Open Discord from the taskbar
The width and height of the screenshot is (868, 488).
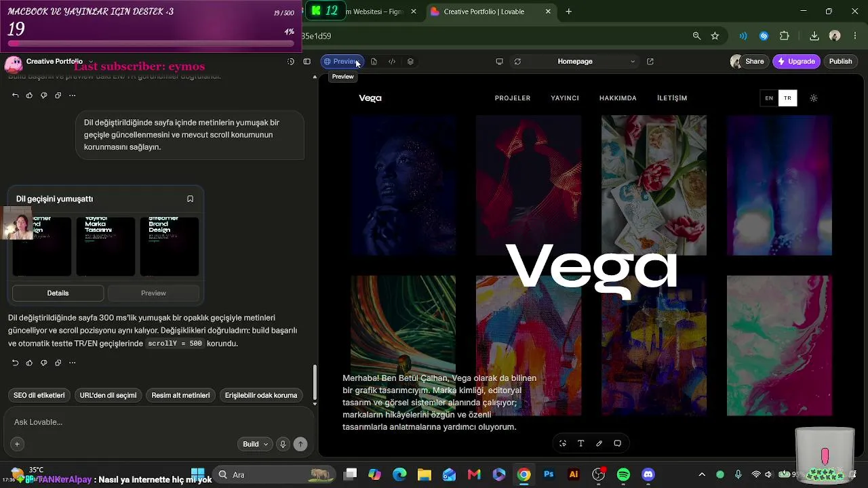(x=648, y=474)
